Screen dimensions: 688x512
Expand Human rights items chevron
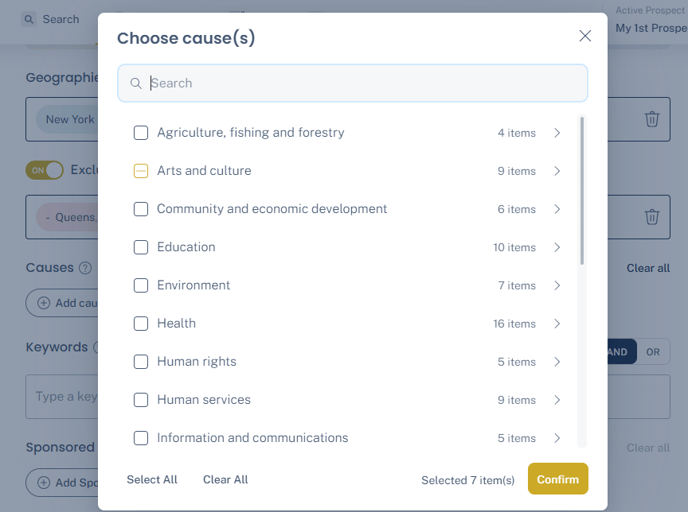tap(557, 362)
